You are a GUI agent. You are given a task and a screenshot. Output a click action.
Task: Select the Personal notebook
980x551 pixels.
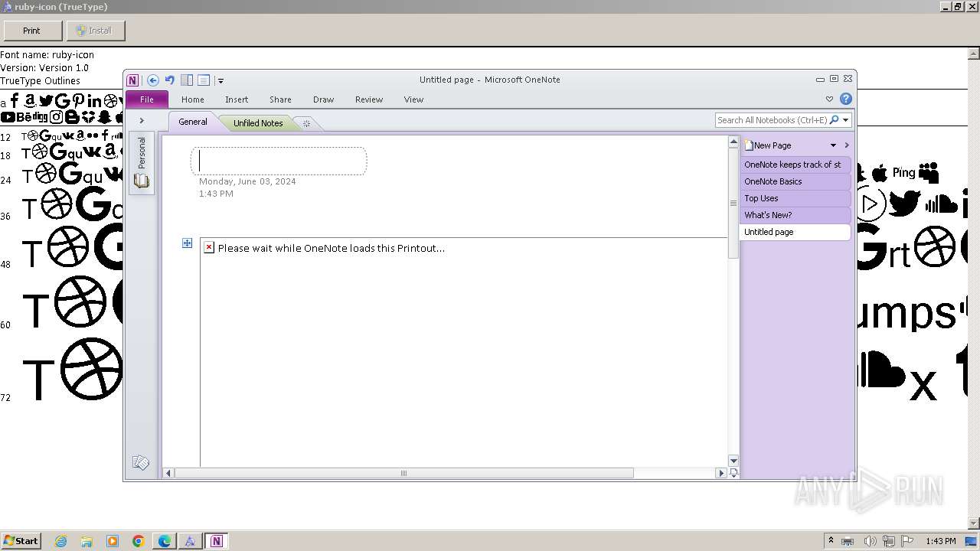pyautogui.click(x=142, y=162)
